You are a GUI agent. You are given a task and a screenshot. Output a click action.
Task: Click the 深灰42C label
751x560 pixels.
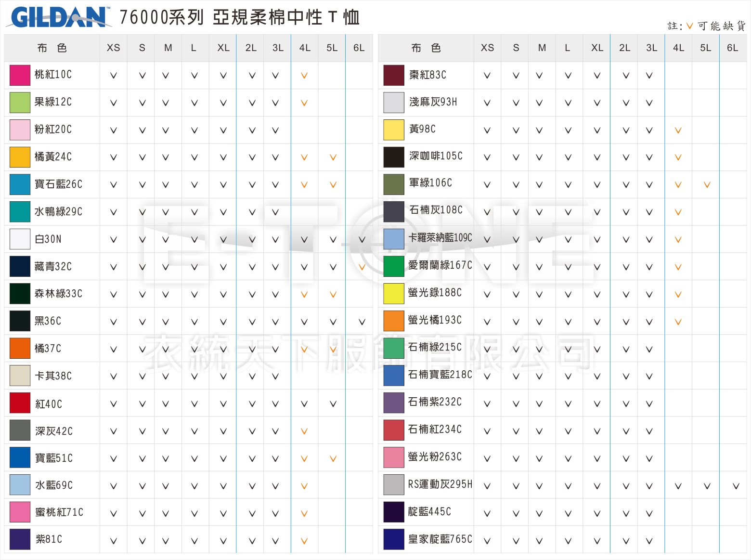tap(53, 431)
